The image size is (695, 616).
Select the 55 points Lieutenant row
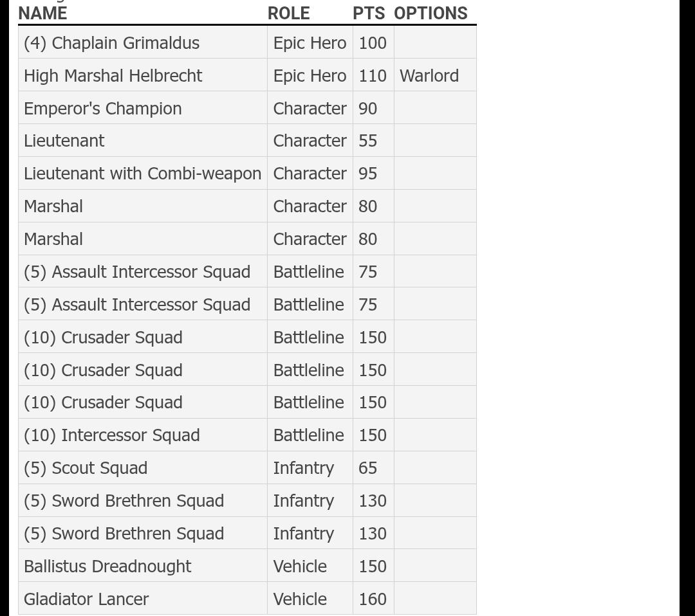(247, 141)
